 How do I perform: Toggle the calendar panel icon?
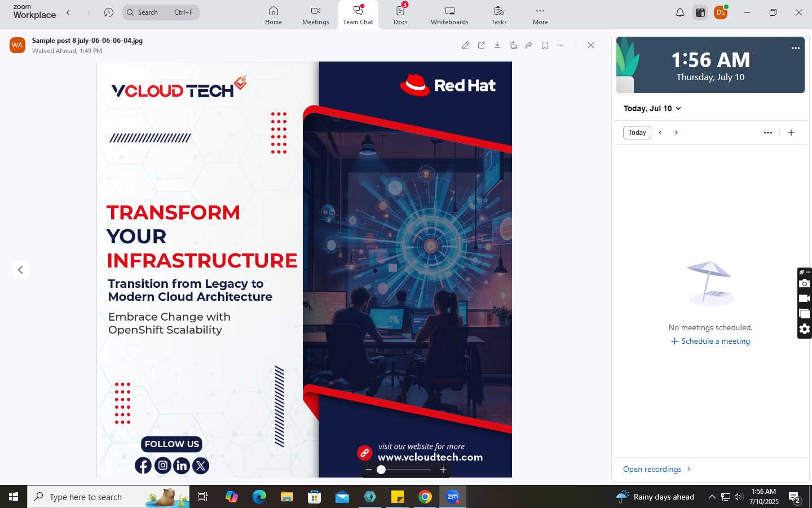[x=700, y=12]
